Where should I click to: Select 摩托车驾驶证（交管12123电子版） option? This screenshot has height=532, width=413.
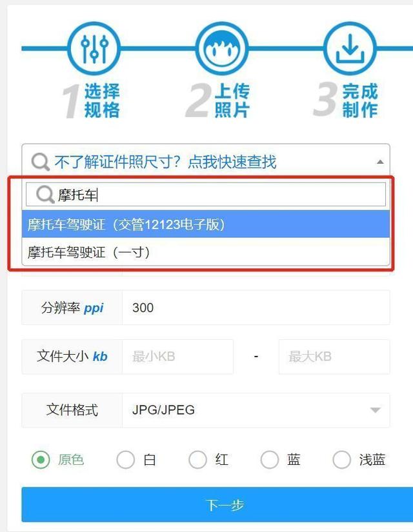point(206,224)
